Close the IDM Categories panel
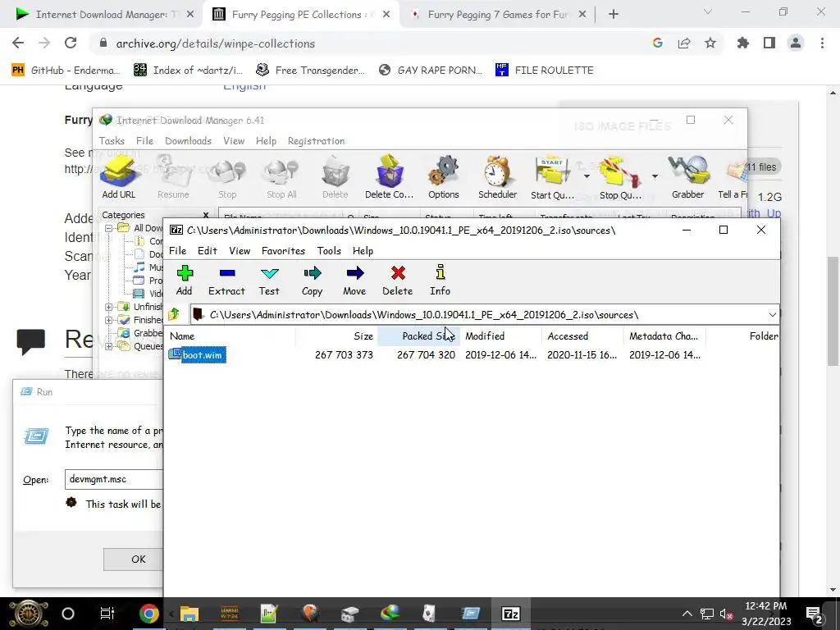Viewport: 840px width, 630px height. pos(206,216)
